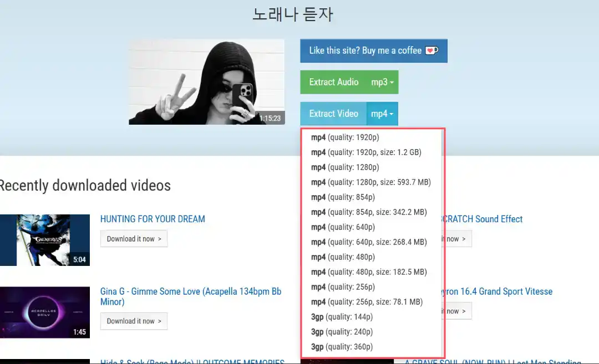Pick mp4 256p size 78.1 MB
This screenshot has height=364, width=599.
367,302
